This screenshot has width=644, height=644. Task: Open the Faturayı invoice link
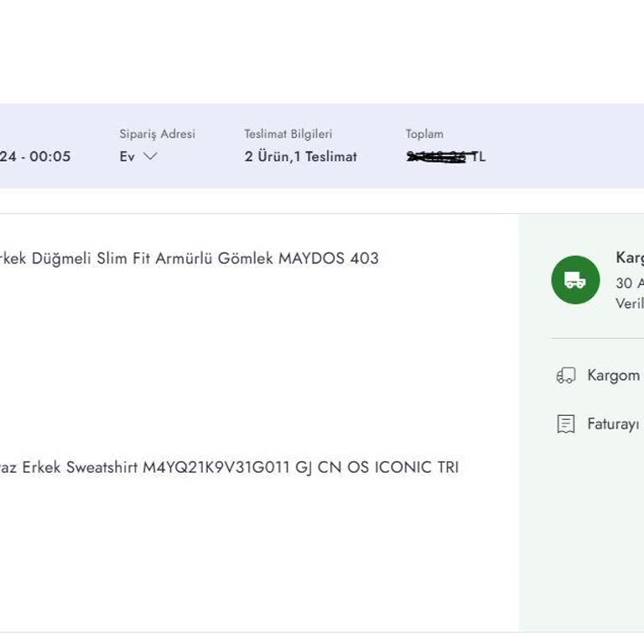614,423
